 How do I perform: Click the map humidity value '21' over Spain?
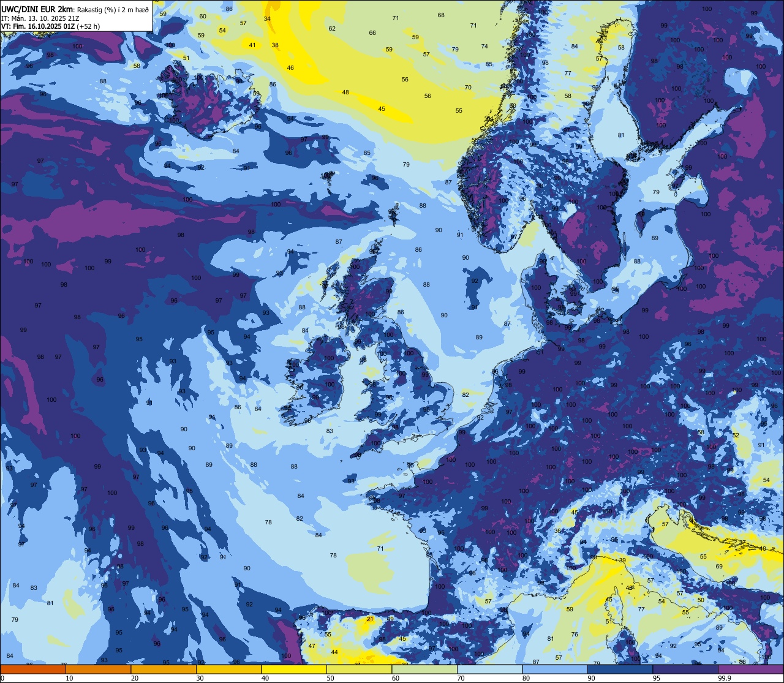[x=370, y=619]
